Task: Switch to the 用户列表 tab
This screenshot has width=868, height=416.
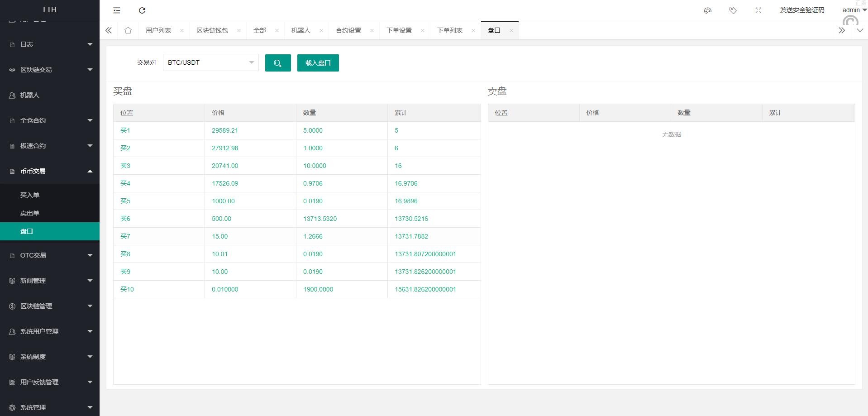Action: (158, 30)
